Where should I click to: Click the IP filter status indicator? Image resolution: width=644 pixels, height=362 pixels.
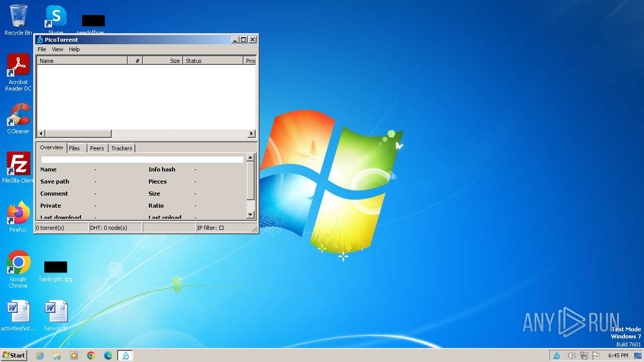click(211, 228)
